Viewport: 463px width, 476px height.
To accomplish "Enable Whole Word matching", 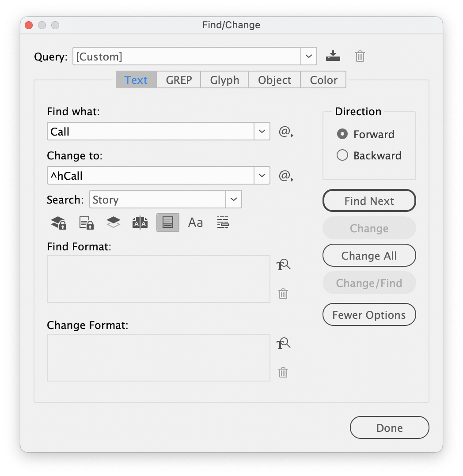I will [223, 222].
